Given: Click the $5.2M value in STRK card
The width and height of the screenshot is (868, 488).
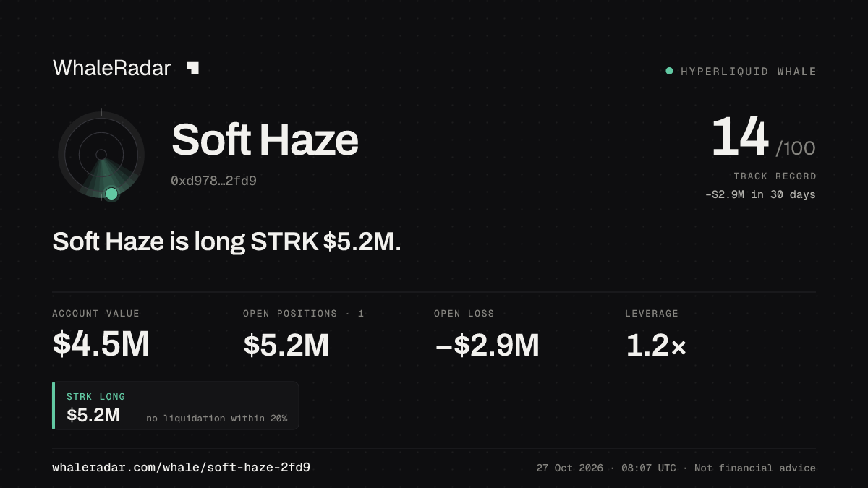Looking at the screenshot, I should [93, 415].
